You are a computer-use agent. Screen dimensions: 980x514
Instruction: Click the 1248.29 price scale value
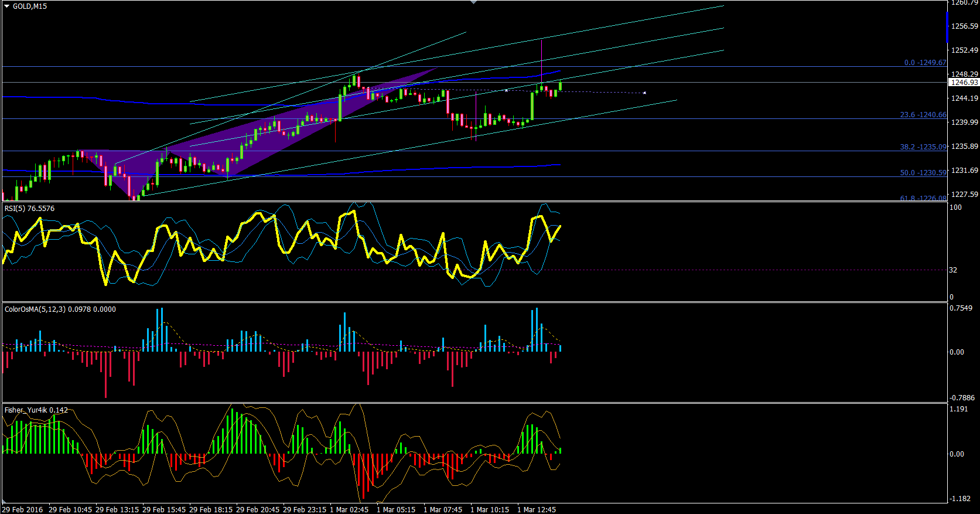(x=965, y=74)
